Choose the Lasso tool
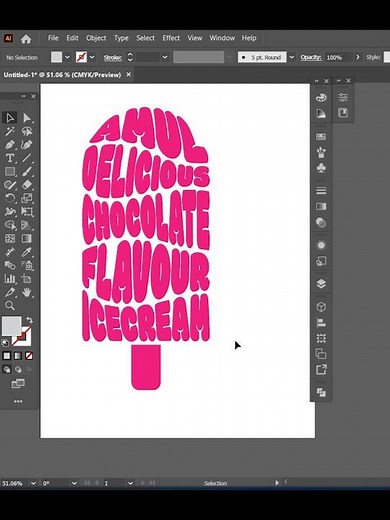The image size is (390, 520). click(x=27, y=131)
